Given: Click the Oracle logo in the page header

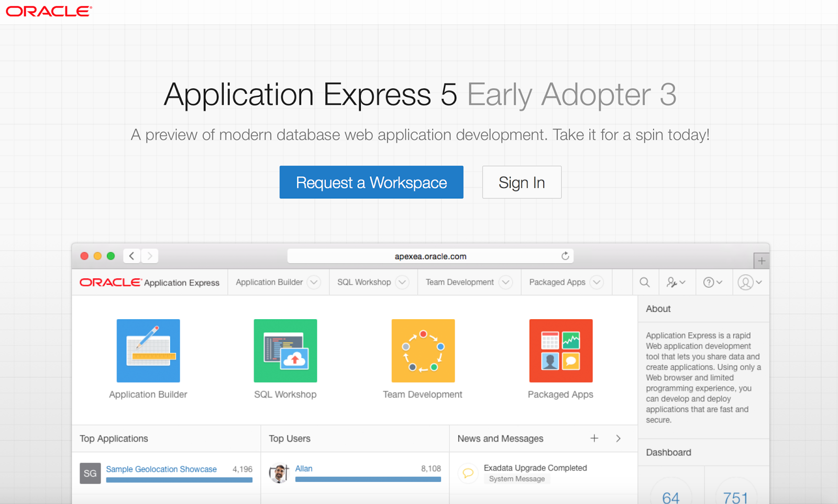Looking at the screenshot, I should pos(49,12).
